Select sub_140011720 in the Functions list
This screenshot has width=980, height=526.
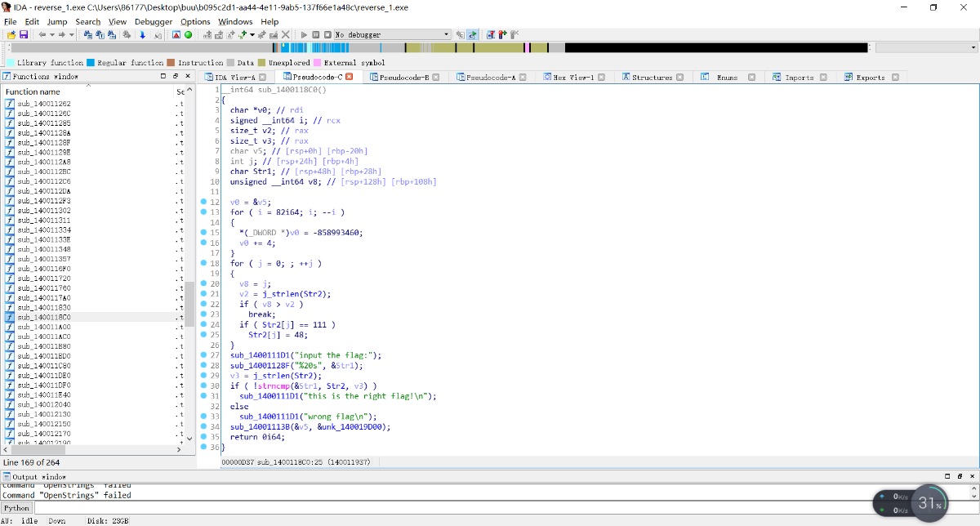pos(44,278)
